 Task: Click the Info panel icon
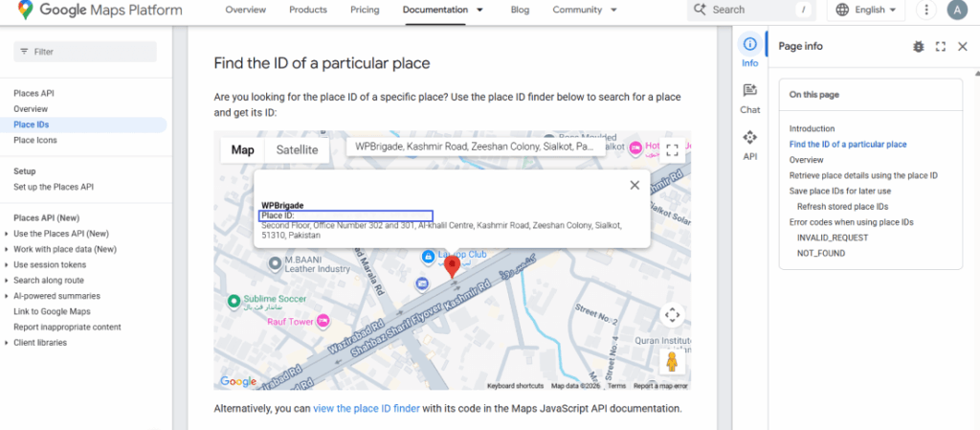(749, 44)
